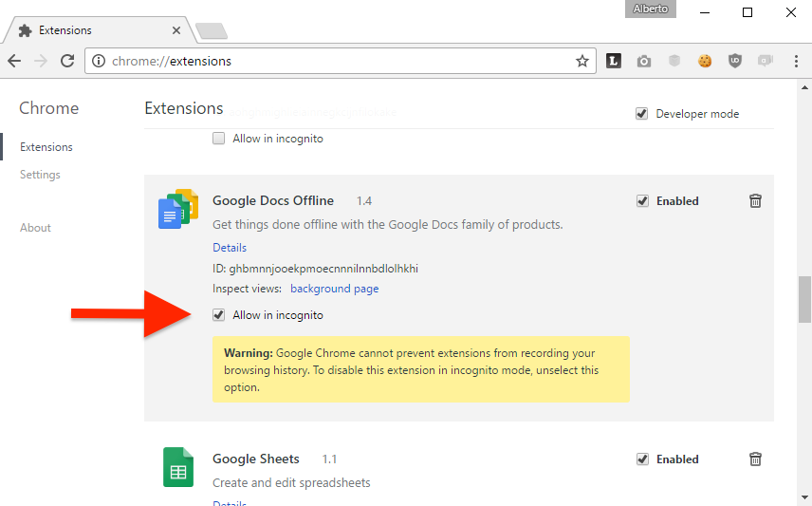Click the camera screenshot extension icon
Image resolution: width=812 pixels, height=506 pixels.
click(644, 61)
